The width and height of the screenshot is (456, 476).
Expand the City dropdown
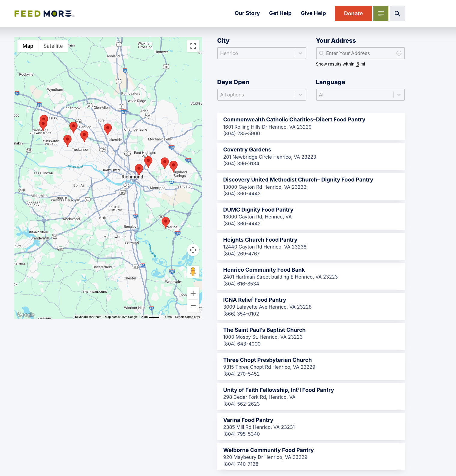(261, 53)
